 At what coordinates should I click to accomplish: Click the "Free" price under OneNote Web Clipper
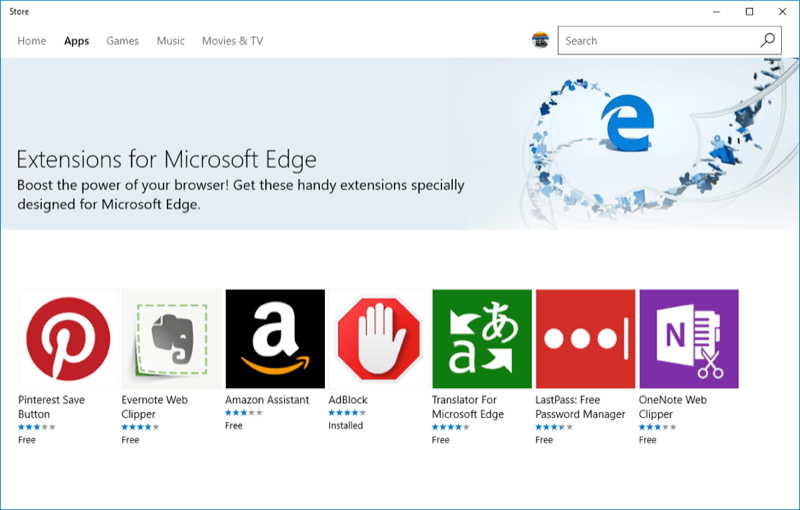coord(647,440)
